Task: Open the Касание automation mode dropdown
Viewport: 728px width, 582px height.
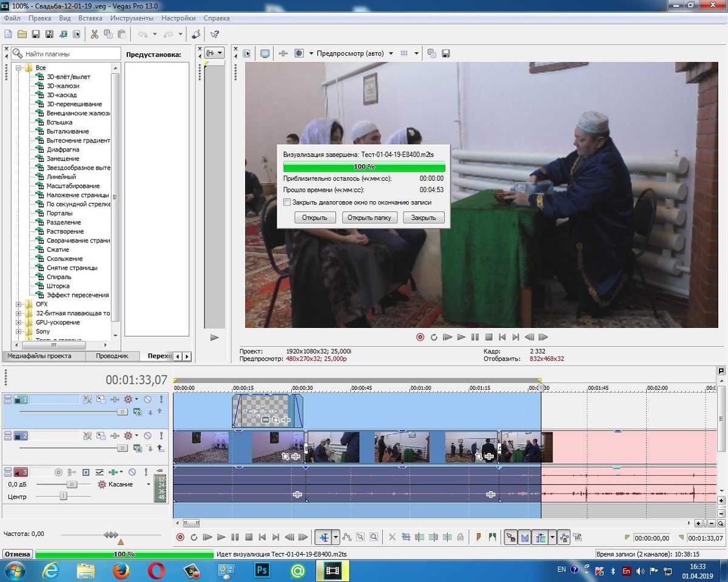Action: point(148,485)
